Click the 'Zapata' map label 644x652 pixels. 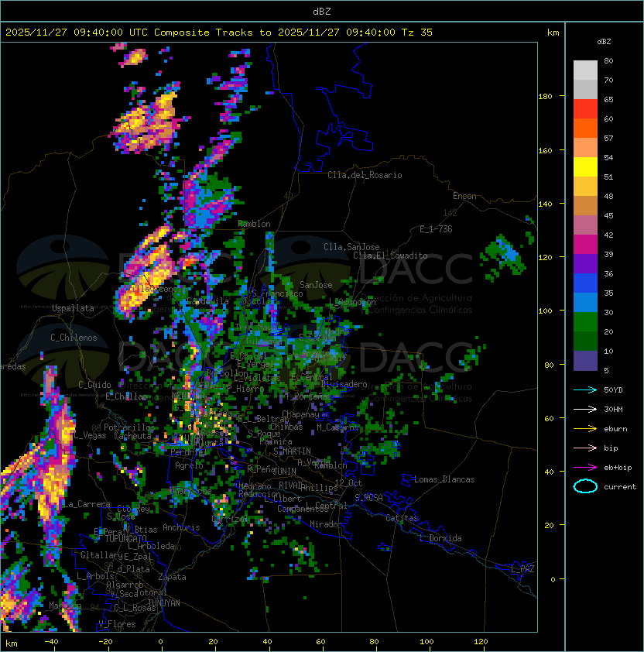(172, 577)
